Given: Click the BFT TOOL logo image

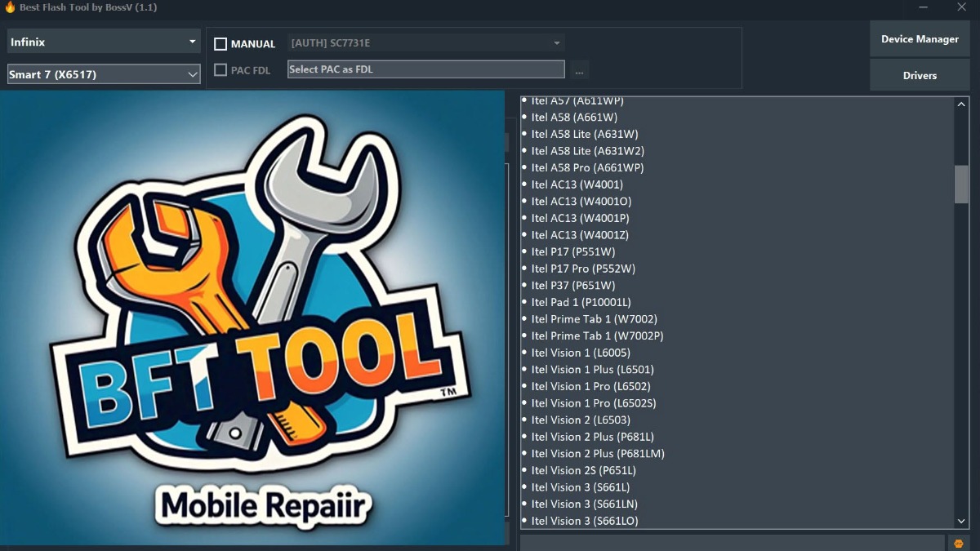Looking at the screenshot, I should (252, 318).
